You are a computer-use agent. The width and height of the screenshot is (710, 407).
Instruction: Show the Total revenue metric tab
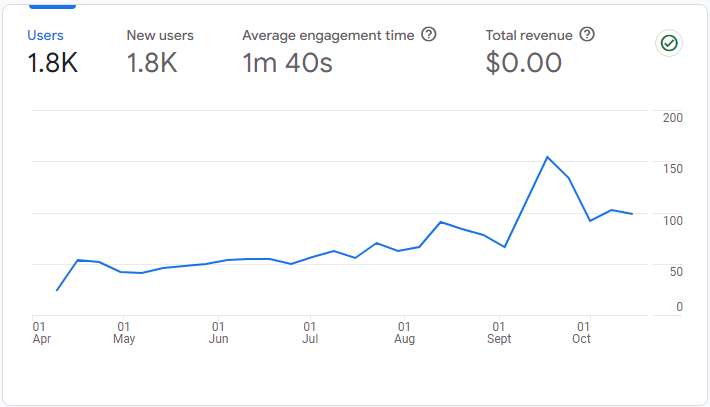click(x=530, y=50)
